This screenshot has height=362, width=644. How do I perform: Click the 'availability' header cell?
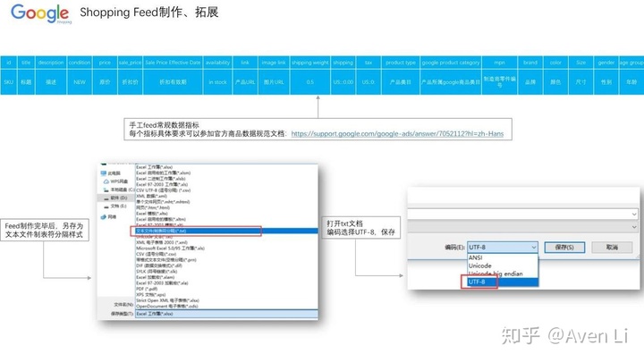[217, 63]
